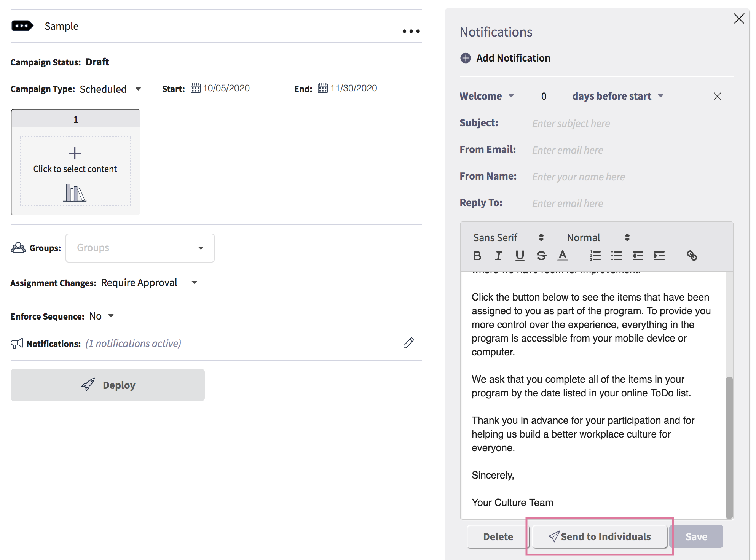The image size is (756, 560).
Task: Click the Add Notification plus circle icon
Action: (x=466, y=58)
